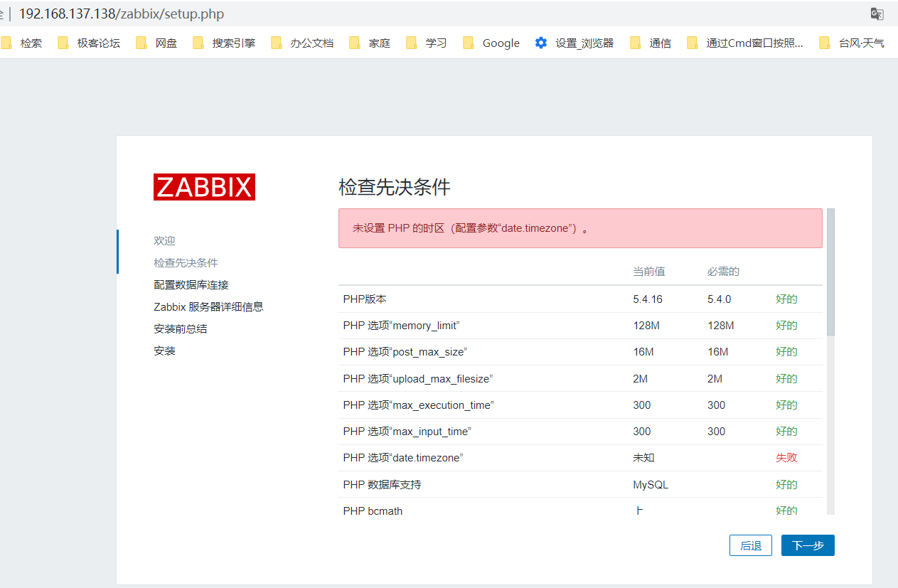Click the 下一步 button
Screen dimensions: 898x588
(808, 545)
